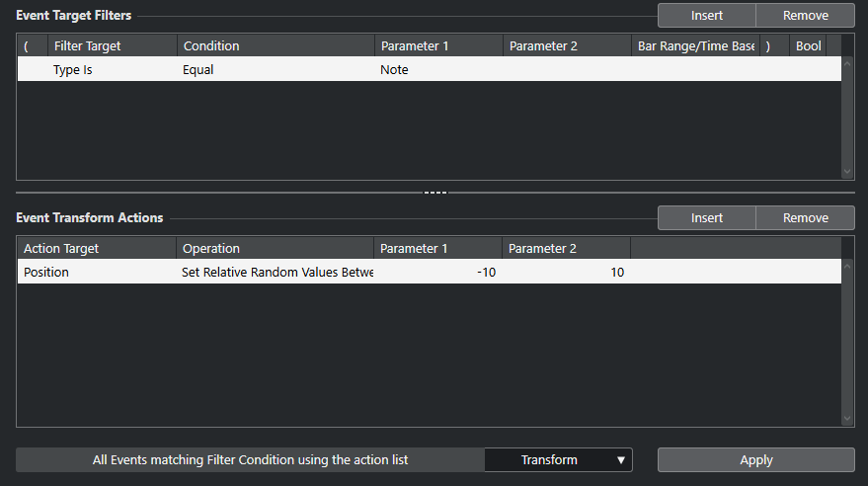The height and width of the screenshot is (486, 868).
Task: Open the 'Set Relative Random Values' operation cell
Action: pyautogui.click(x=276, y=273)
